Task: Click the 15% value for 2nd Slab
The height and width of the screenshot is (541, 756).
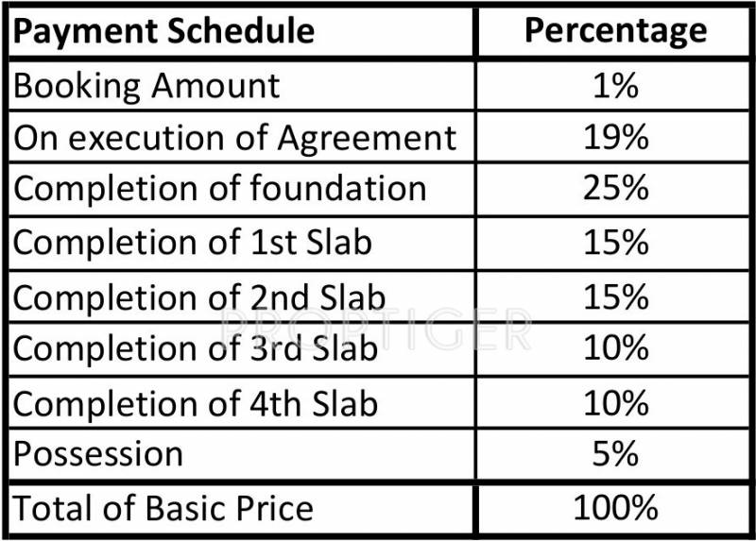Action: (615, 296)
